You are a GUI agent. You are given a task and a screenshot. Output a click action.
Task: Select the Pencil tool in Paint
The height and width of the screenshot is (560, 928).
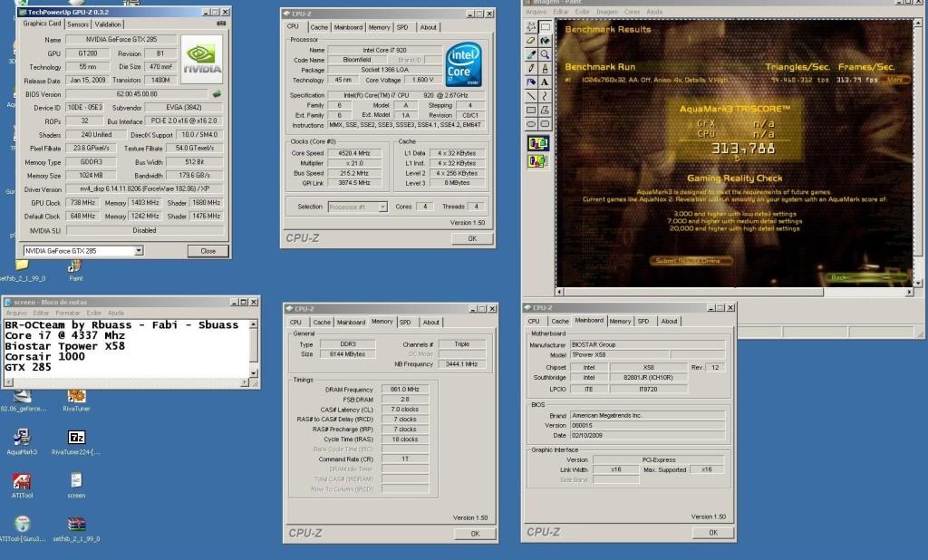(x=531, y=68)
